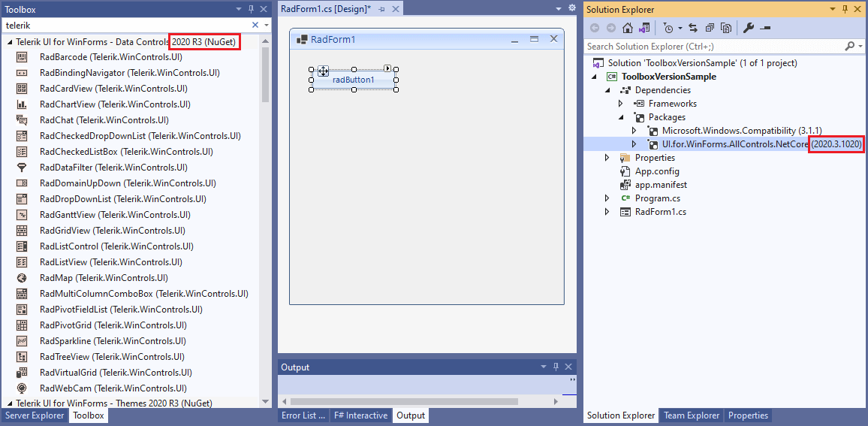Clear the Toolbox search text
The image size is (868, 426).
coord(255,25)
